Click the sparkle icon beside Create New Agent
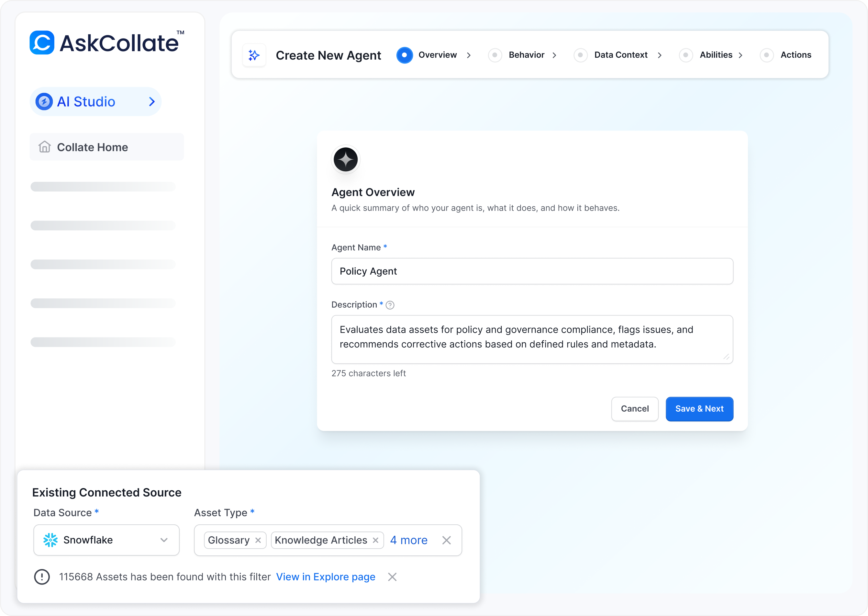The image size is (868, 616). pos(254,55)
